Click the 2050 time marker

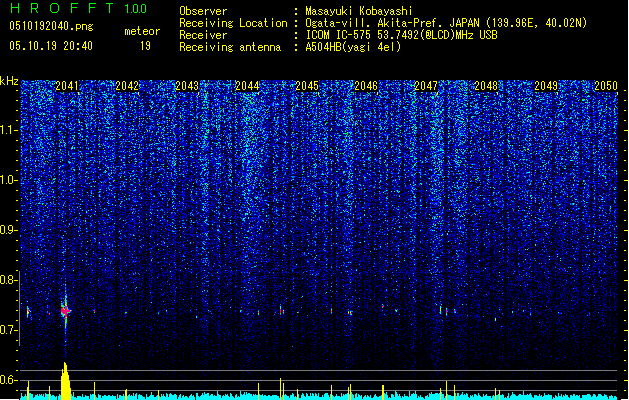(606, 86)
